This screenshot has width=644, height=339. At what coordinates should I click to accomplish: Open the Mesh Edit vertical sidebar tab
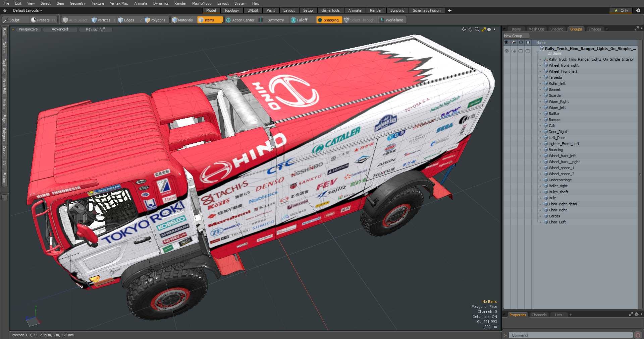pos(4,86)
